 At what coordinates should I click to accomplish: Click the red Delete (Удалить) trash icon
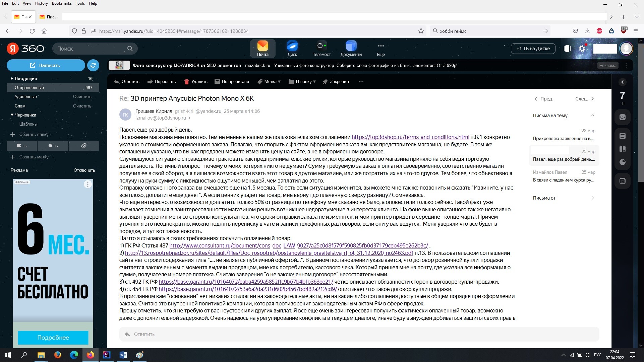187,82
